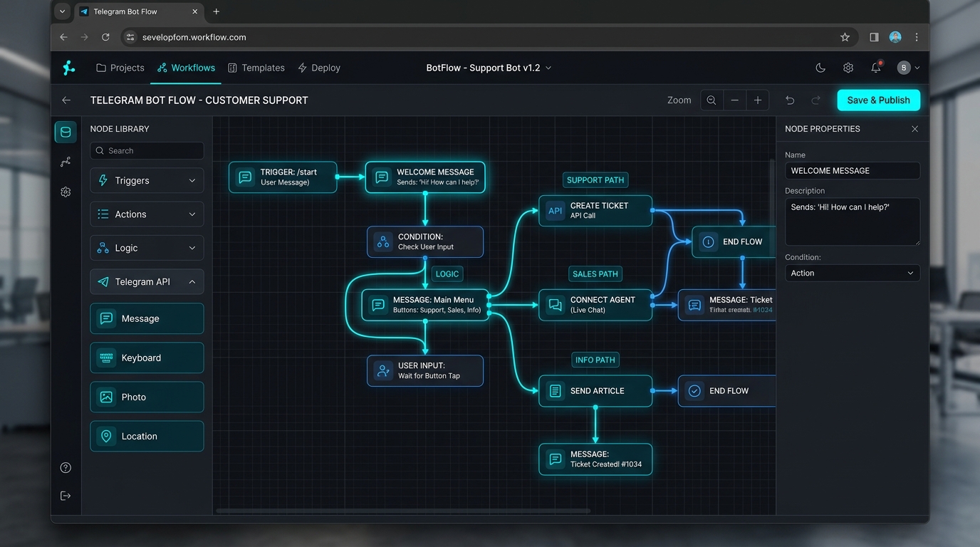Click the canvas horizontal scrollbar
Screen dimensions: 980x547
pos(403,511)
